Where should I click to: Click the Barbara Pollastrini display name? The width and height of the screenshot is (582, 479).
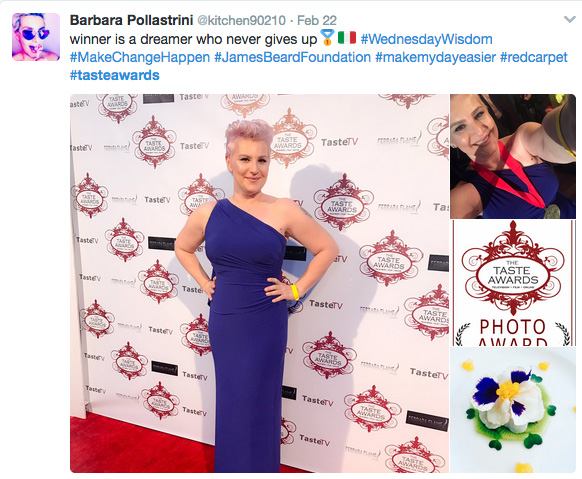(x=131, y=20)
